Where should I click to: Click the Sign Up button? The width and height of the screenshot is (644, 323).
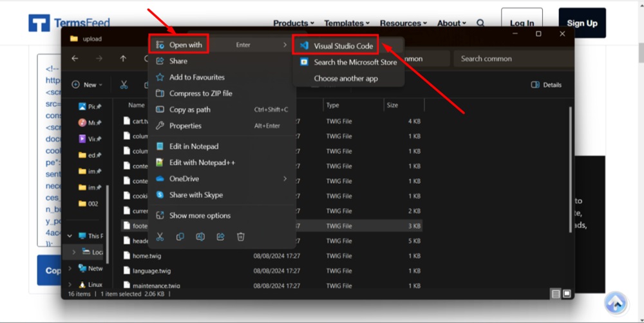coord(582,23)
